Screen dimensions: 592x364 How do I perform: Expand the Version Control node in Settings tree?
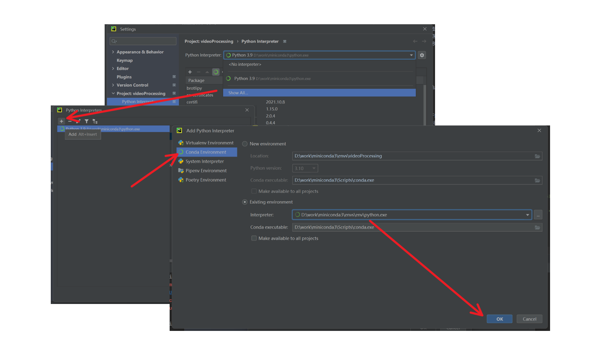click(x=113, y=85)
